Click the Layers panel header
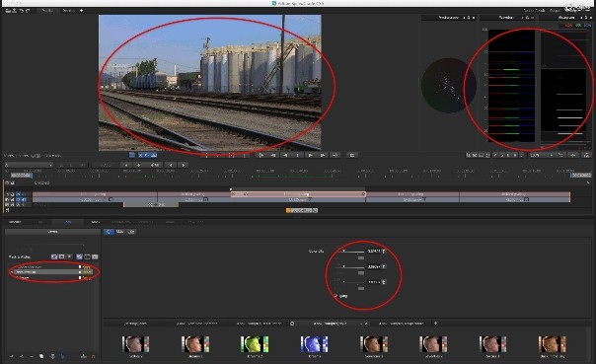Image resolution: width=596 pixels, height=364 pixels. click(x=52, y=232)
